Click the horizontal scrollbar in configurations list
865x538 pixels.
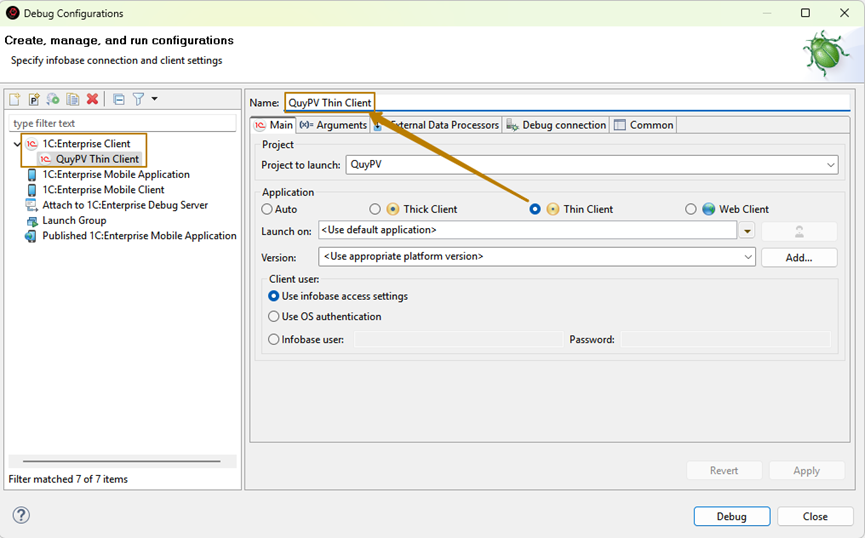tap(120, 461)
